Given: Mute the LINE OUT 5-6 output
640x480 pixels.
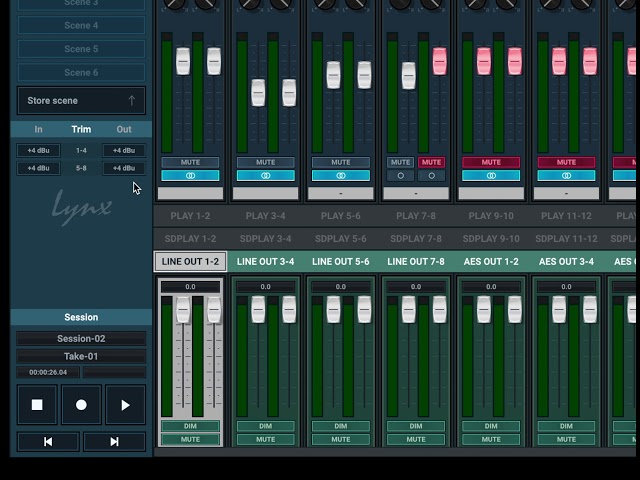Looking at the screenshot, I should pos(341,440).
